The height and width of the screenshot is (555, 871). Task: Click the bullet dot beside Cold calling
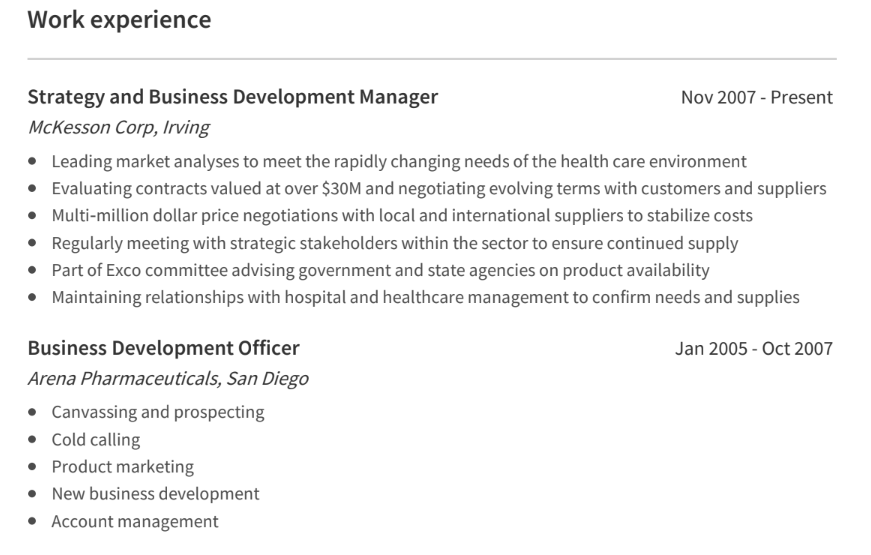point(32,439)
